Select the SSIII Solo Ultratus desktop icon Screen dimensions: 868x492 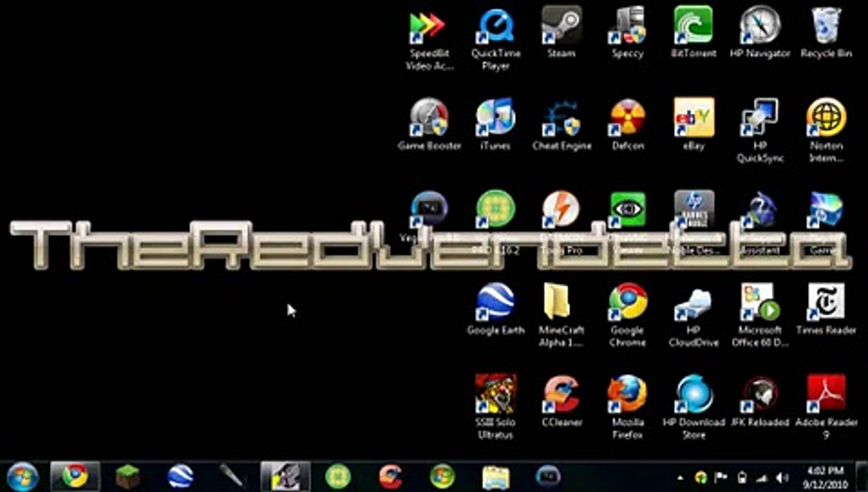pyautogui.click(x=496, y=407)
